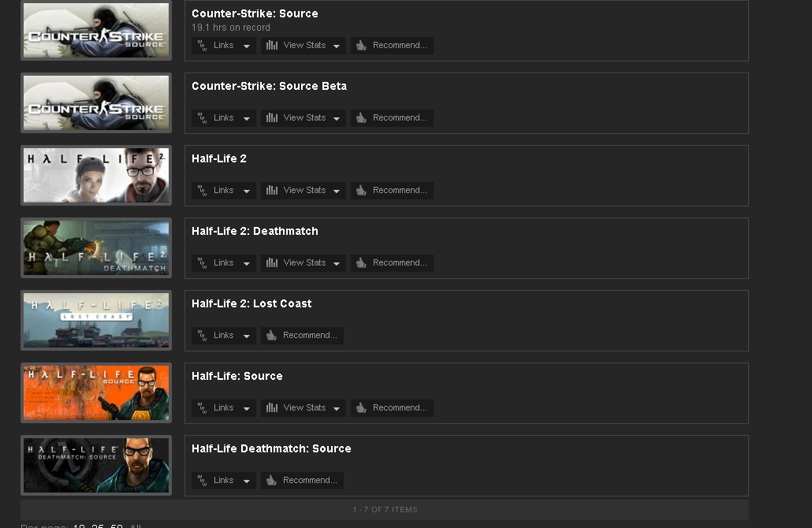
Task: Expand Links menu for Half-Life 2: Lost Coast
Action: (x=224, y=336)
